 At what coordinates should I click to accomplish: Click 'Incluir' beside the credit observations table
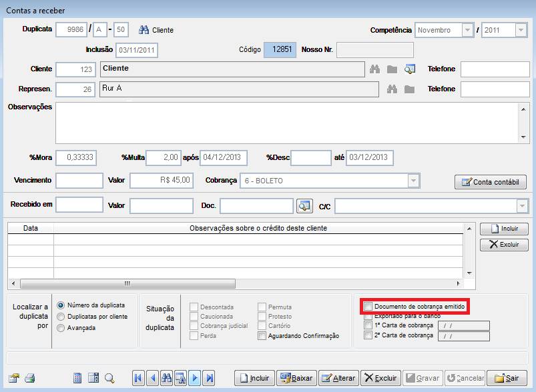(504, 229)
